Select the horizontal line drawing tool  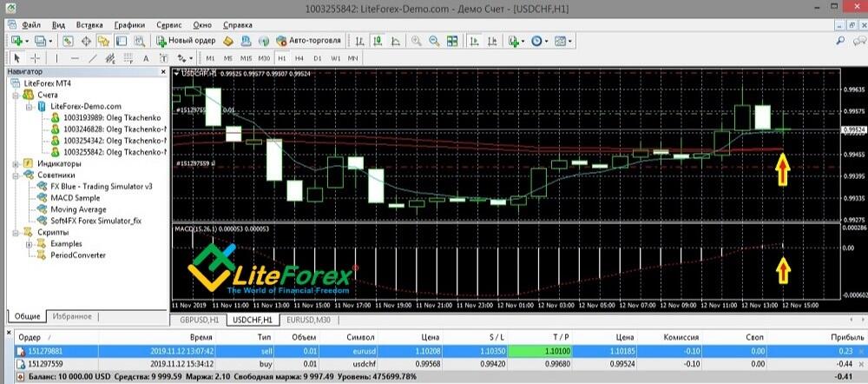75,58
